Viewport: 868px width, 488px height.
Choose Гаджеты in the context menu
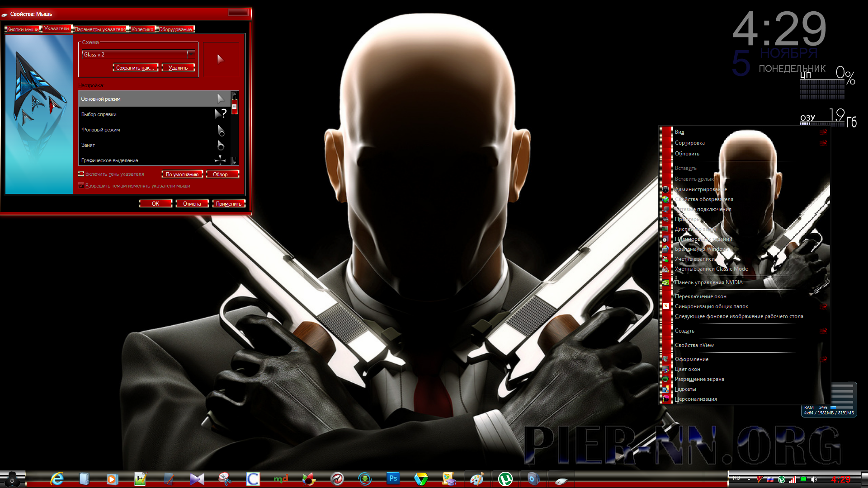pos(685,389)
